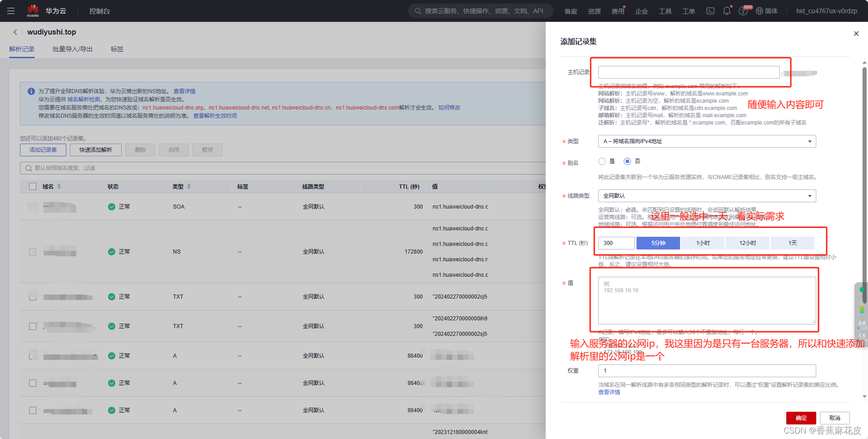Tick the checkbox for the third A row
The image size is (868, 439).
(x=33, y=410)
